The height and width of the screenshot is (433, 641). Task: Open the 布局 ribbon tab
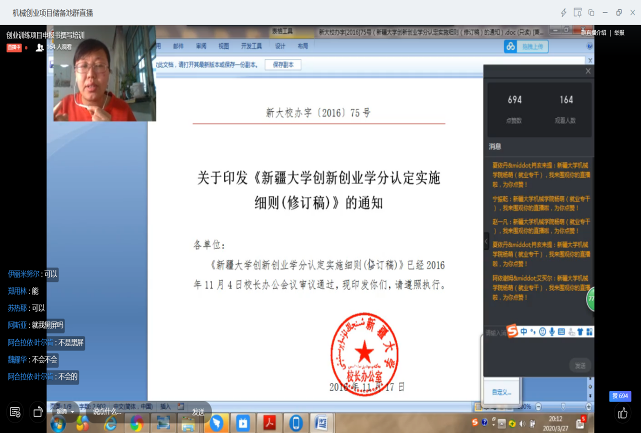[303, 46]
